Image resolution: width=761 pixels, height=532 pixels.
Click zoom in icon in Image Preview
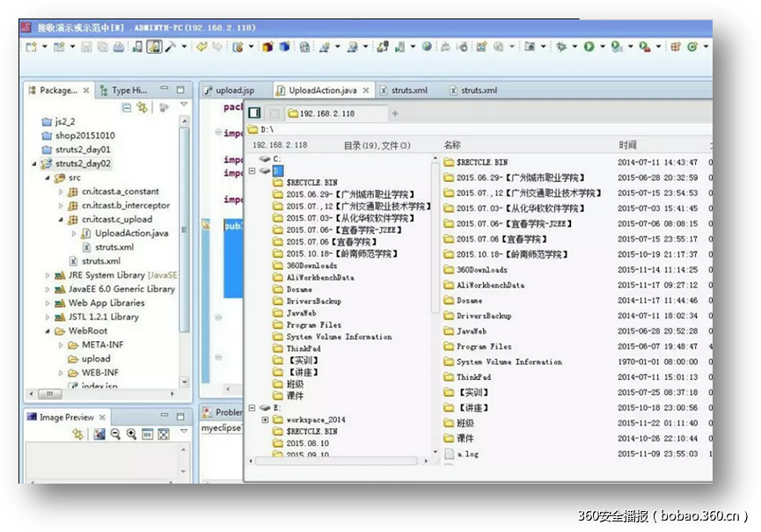[131, 434]
